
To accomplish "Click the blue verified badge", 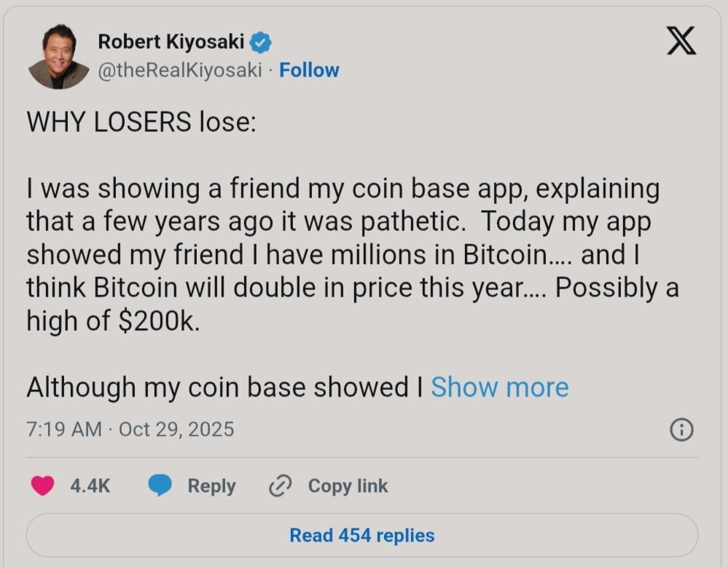I will [261, 43].
